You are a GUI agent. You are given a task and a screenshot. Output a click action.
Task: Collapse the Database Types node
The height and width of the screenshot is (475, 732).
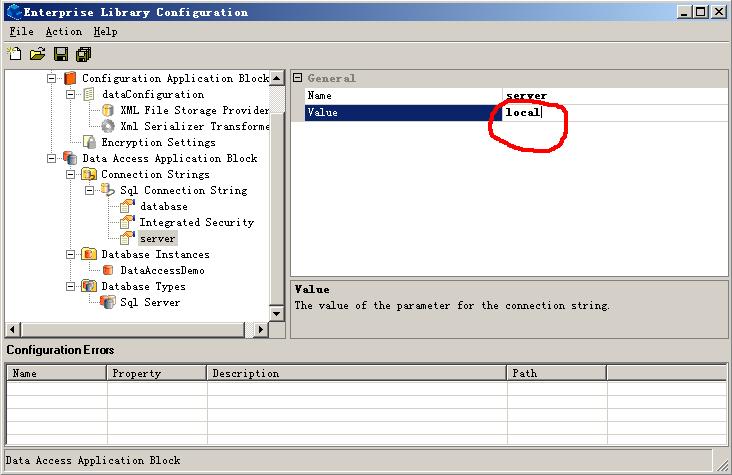tap(70, 286)
